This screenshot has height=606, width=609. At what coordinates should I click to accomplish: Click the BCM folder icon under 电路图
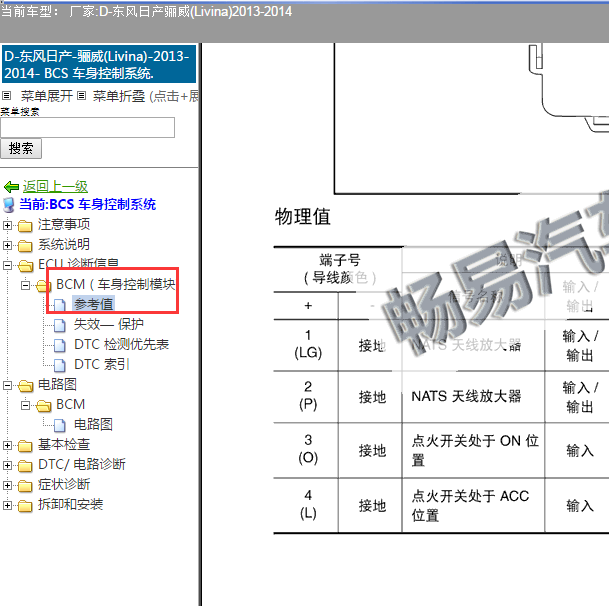click(44, 406)
